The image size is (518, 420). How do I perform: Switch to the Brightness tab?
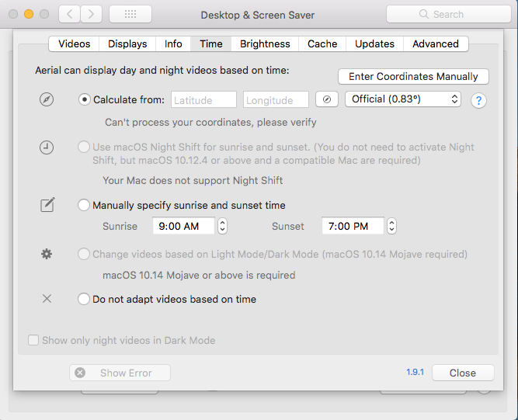coord(265,44)
